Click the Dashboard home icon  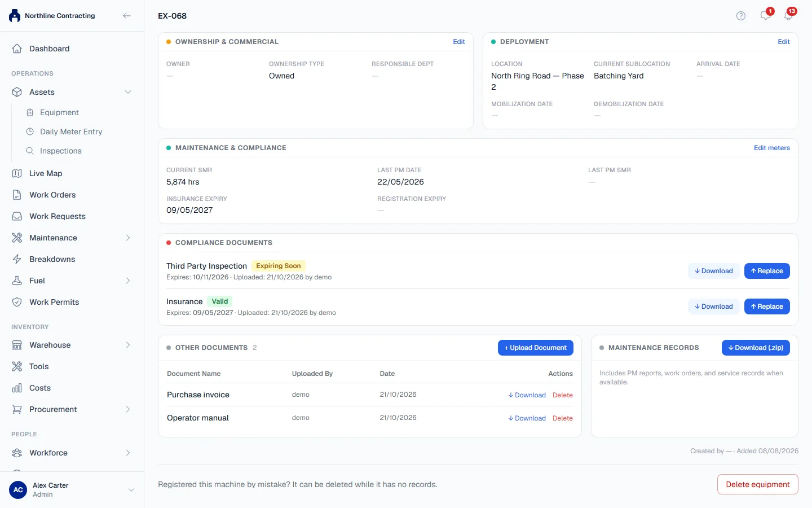pos(17,49)
